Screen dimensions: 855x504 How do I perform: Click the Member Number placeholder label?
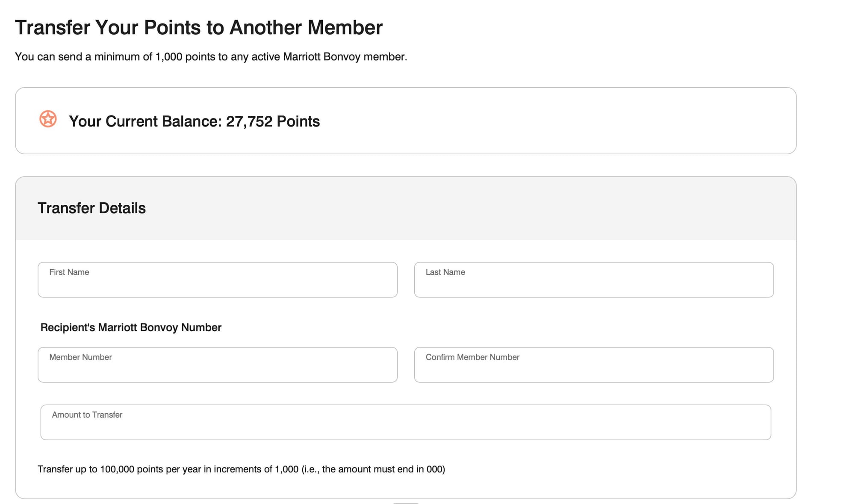pos(80,357)
